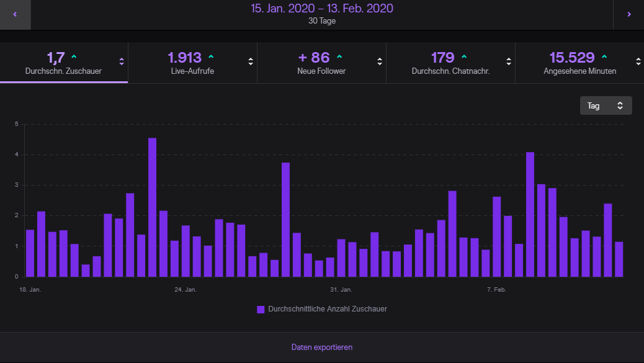Go to previous date range arrow
Image resolution: width=644 pixels, height=363 pixels.
[15, 15]
